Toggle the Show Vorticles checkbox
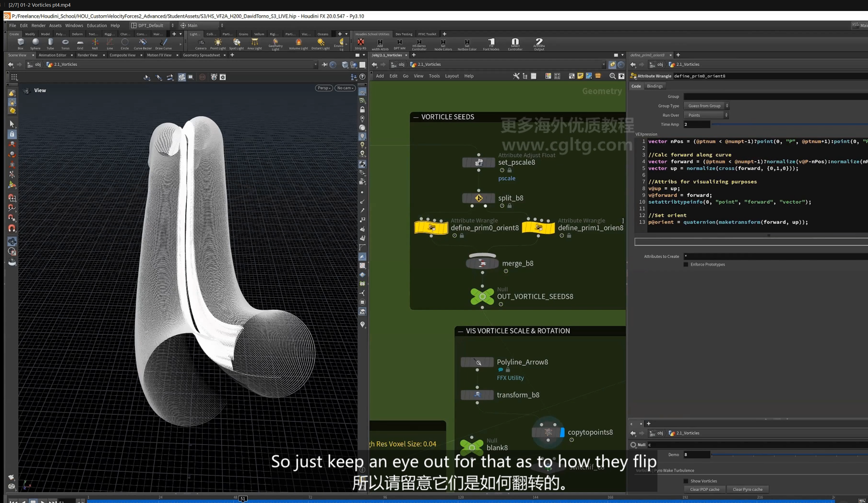This screenshot has height=503, width=868. tap(686, 481)
